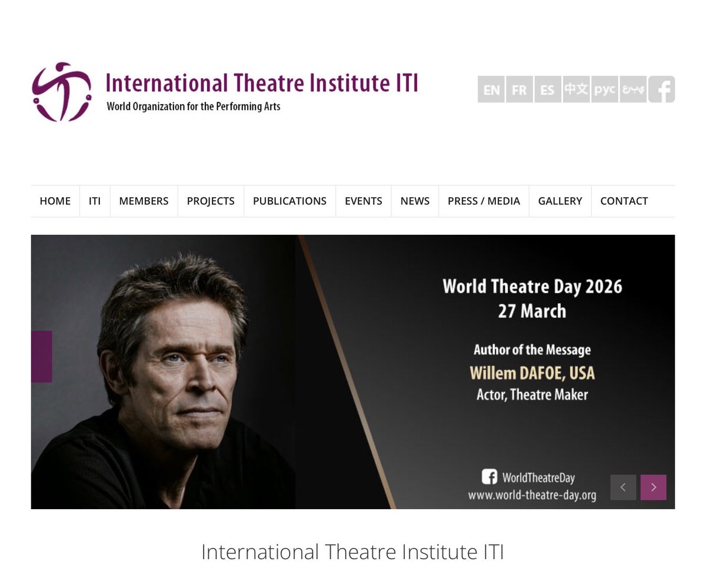
Task: Open the MEMBERS menu
Action: 144,201
